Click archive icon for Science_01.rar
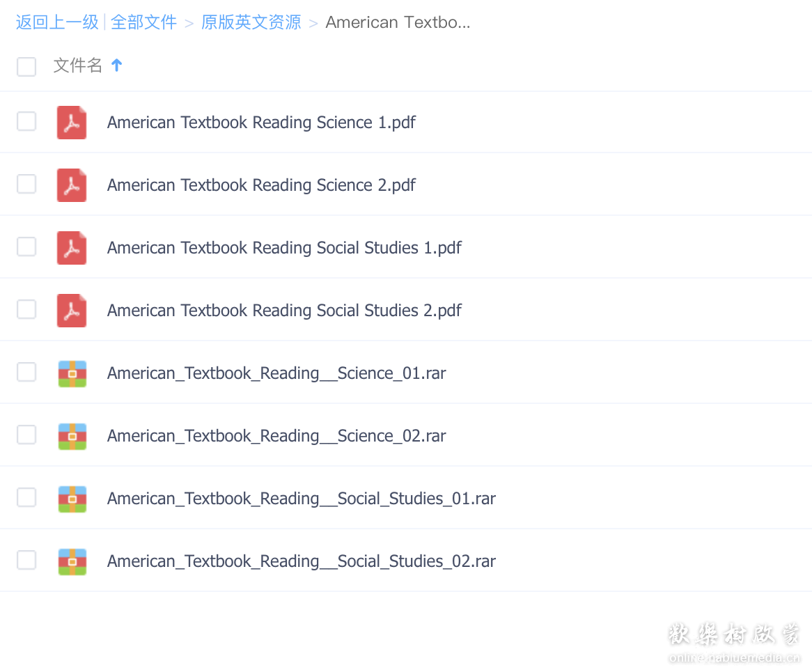Viewport: 812px width, 670px height. [72, 373]
